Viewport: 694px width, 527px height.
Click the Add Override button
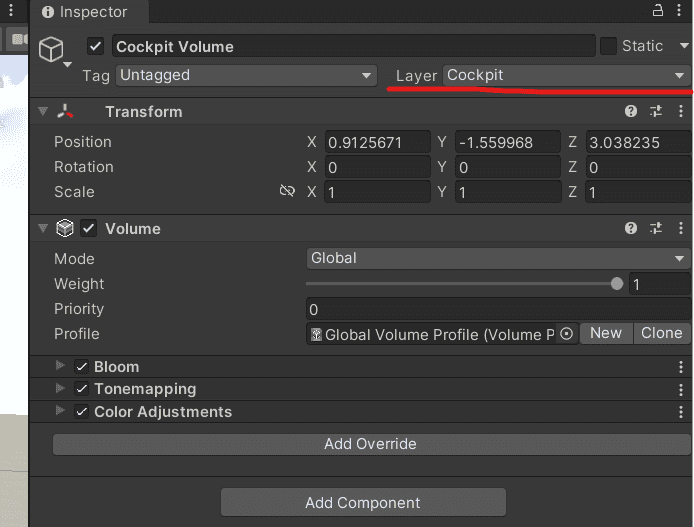(371, 444)
